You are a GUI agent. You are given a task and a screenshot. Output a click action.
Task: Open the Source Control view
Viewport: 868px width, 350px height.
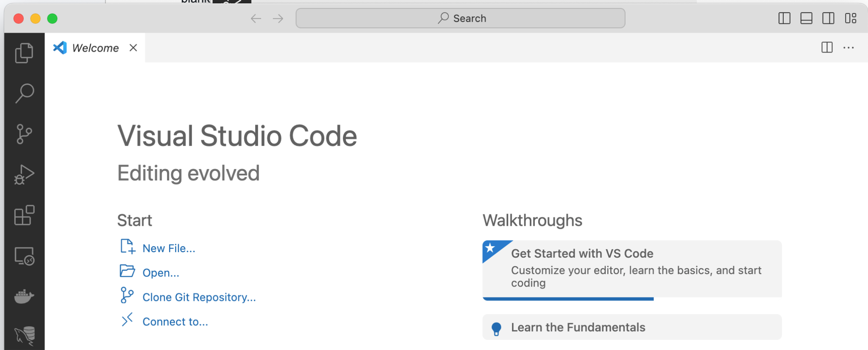pyautogui.click(x=24, y=134)
